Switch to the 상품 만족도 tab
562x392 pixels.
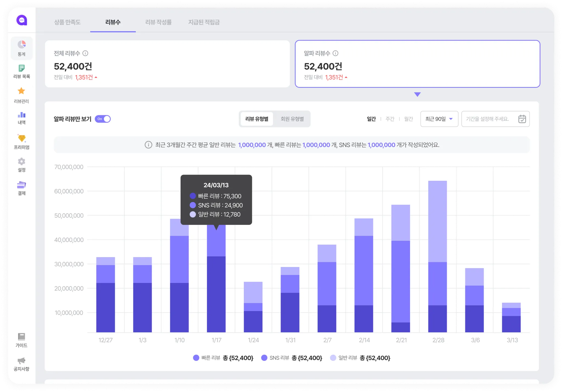tap(67, 22)
